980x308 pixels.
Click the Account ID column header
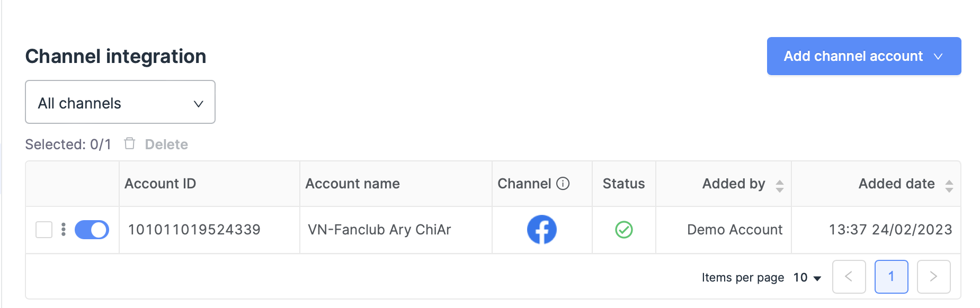pyautogui.click(x=160, y=184)
